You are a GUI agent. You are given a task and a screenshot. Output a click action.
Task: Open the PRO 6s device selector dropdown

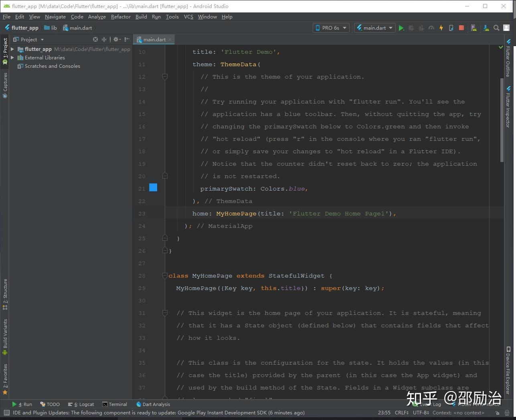(331, 28)
